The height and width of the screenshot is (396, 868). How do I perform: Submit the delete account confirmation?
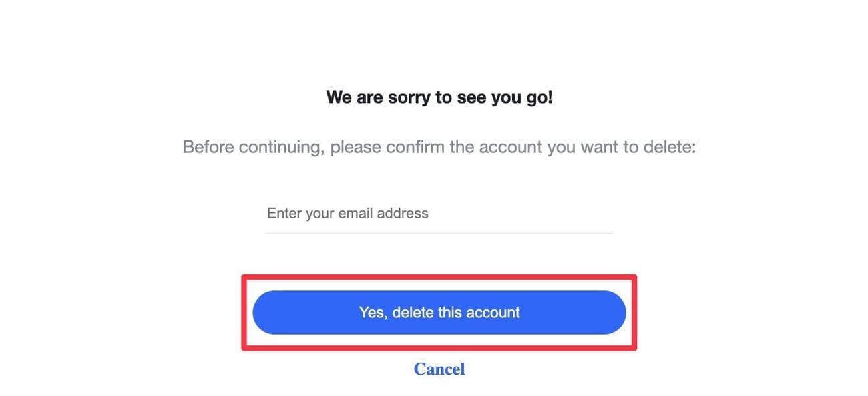(x=439, y=312)
